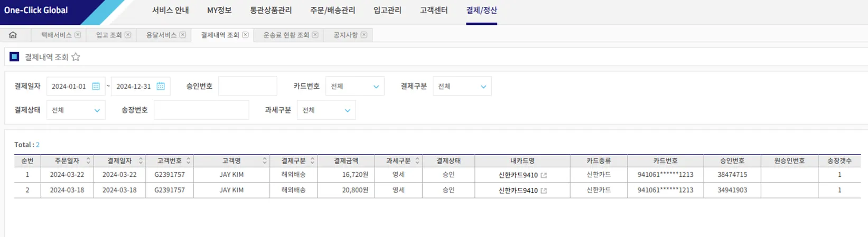Image resolution: width=868 pixels, height=237 pixels.
Task: Switch to the 입고 조회 tab
Action: pyautogui.click(x=109, y=35)
